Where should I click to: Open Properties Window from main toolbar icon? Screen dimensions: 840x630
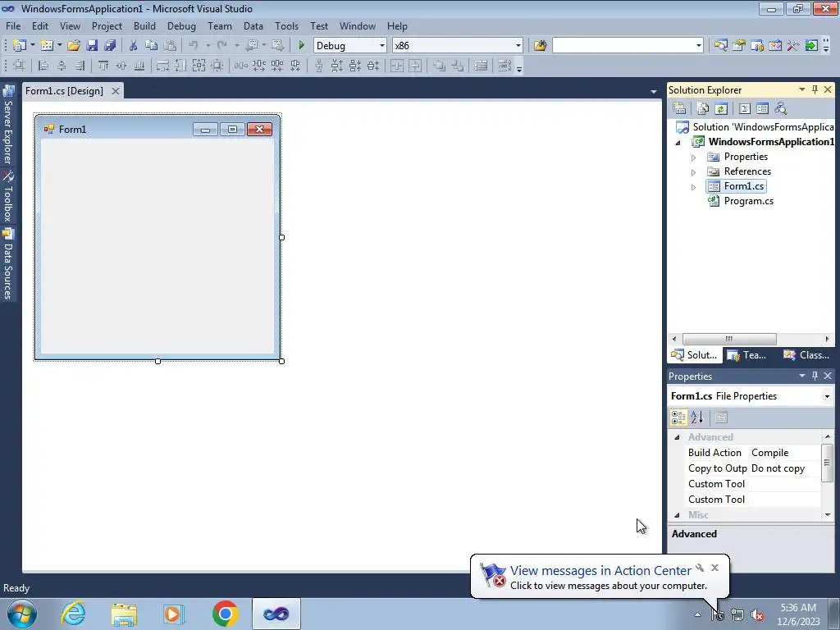pos(739,46)
